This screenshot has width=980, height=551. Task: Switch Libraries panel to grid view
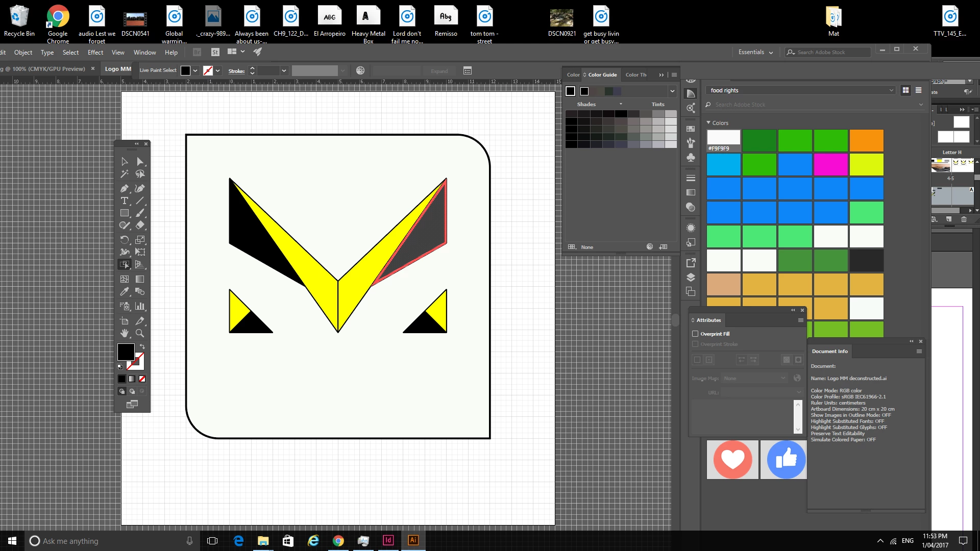pos(905,90)
